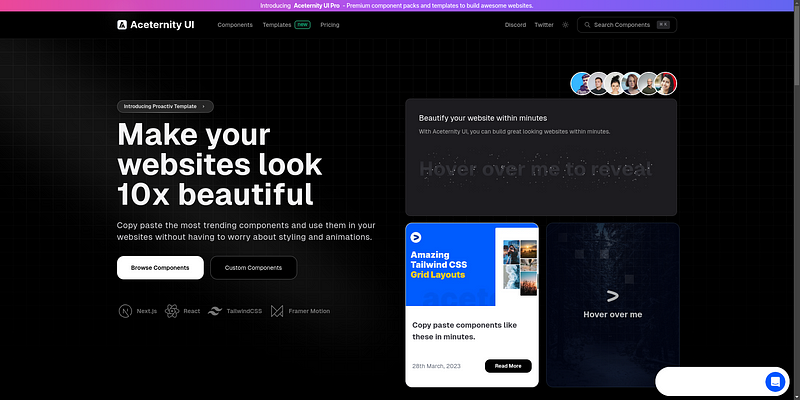800x400 pixels.
Task: Click the round arrow badge on blue card
Action: click(x=416, y=238)
